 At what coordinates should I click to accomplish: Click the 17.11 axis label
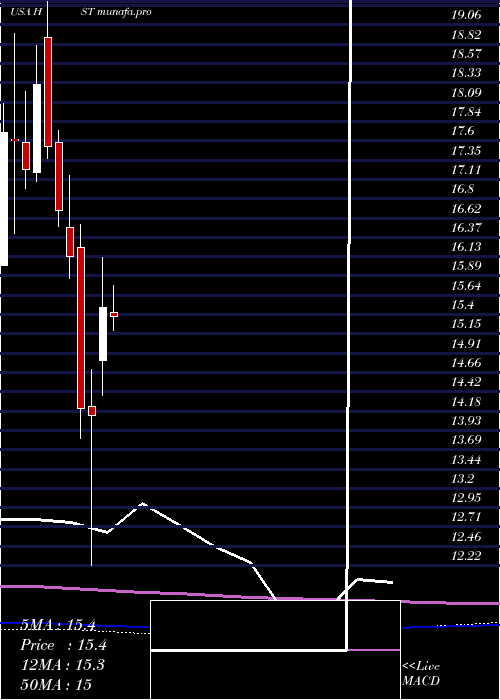point(466,170)
